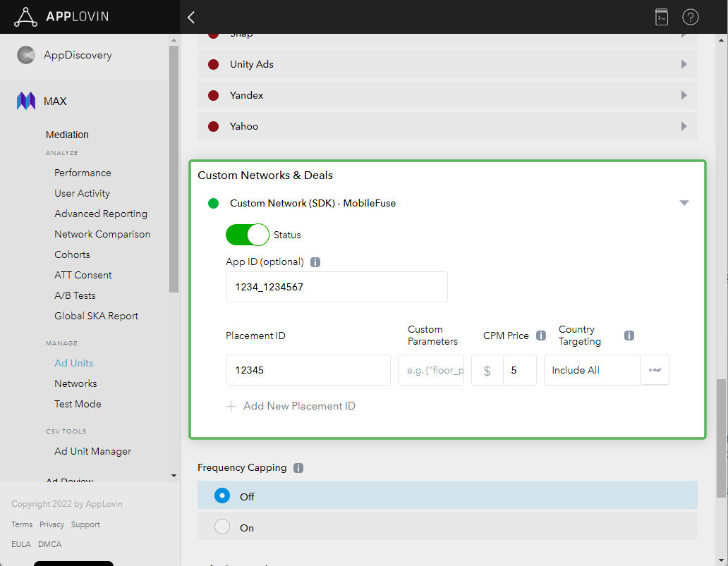The image size is (728, 566).
Task: Click the main page scrollbar thumb
Action: coord(721,438)
